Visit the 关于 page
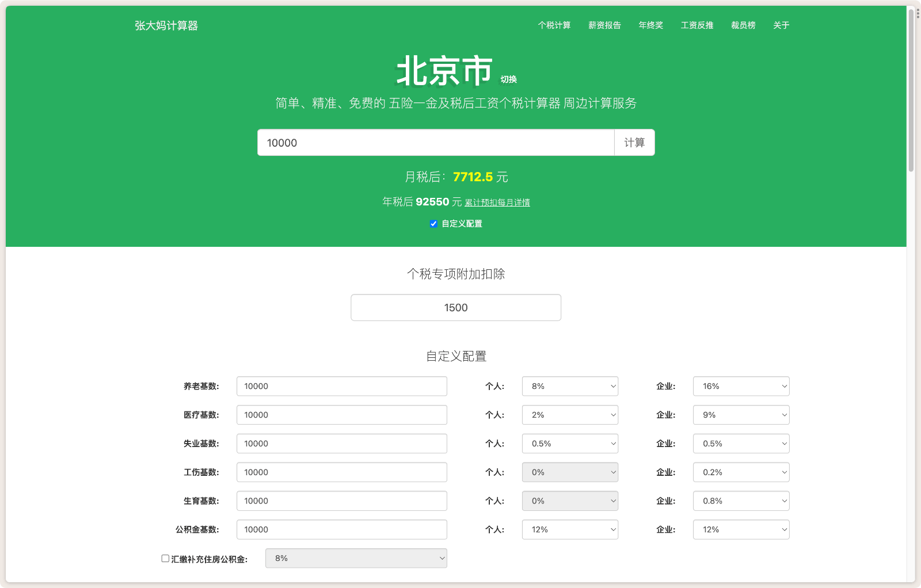The height and width of the screenshot is (588, 921). coord(781,25)
